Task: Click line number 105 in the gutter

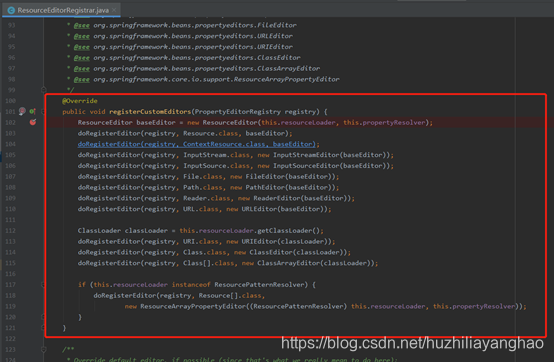Action: click(x=10, y=155)
